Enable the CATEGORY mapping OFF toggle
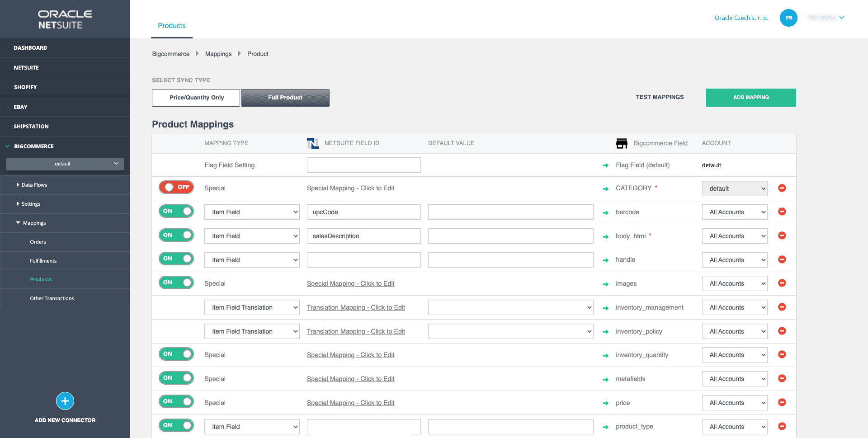The image size is (868, 438). (x=176, y=187)
